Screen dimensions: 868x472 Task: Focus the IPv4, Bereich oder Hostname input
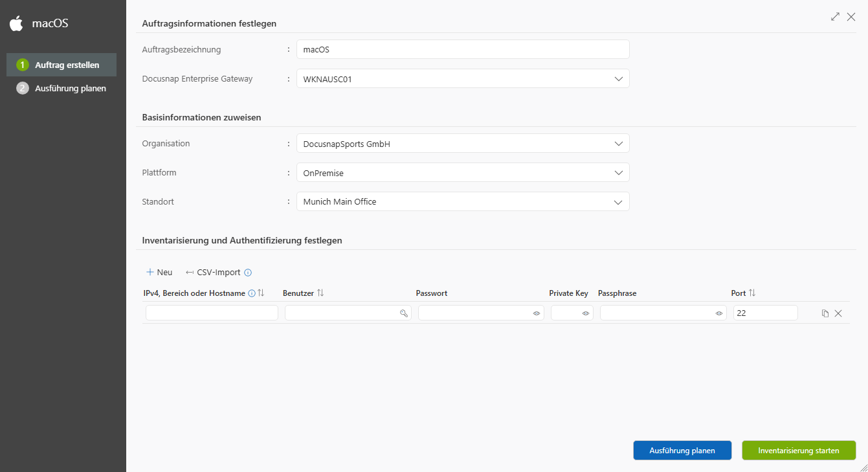tap(212, 313)
